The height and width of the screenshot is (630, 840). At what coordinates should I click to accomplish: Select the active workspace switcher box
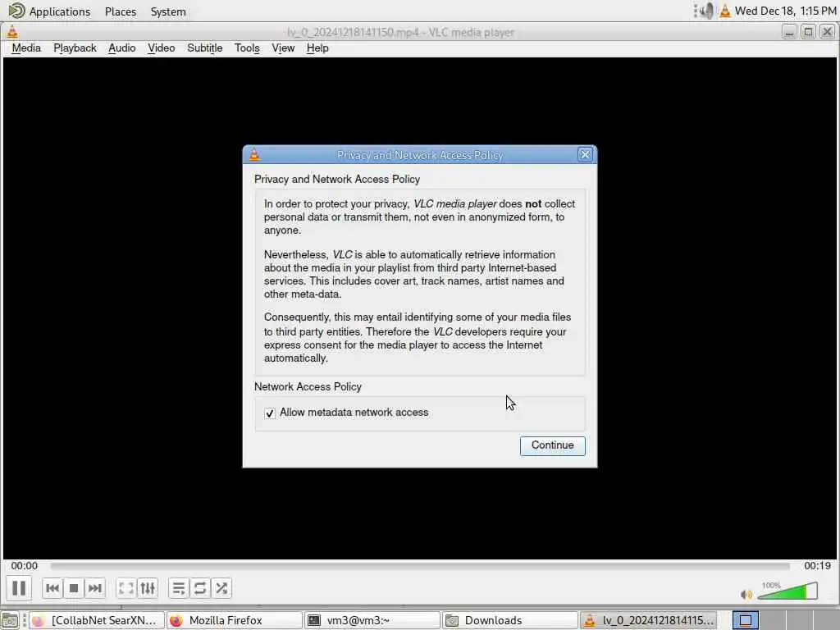point(745,620)
